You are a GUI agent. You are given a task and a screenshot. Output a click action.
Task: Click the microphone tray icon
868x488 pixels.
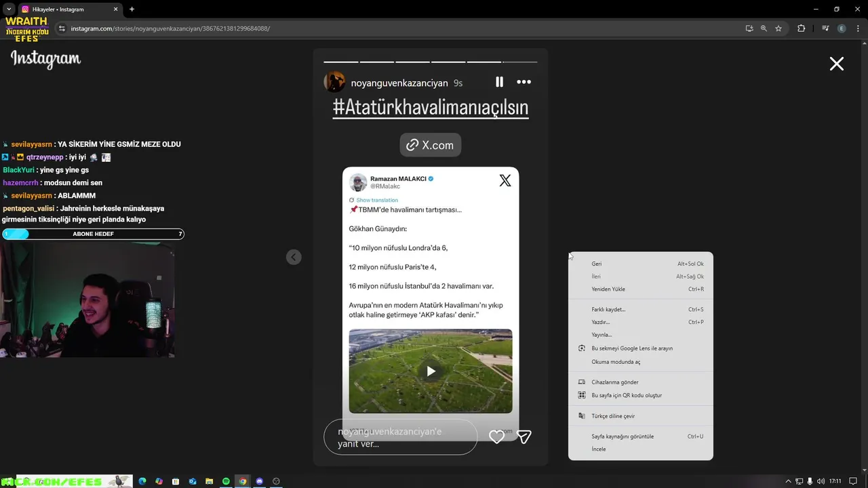point(810,481)
